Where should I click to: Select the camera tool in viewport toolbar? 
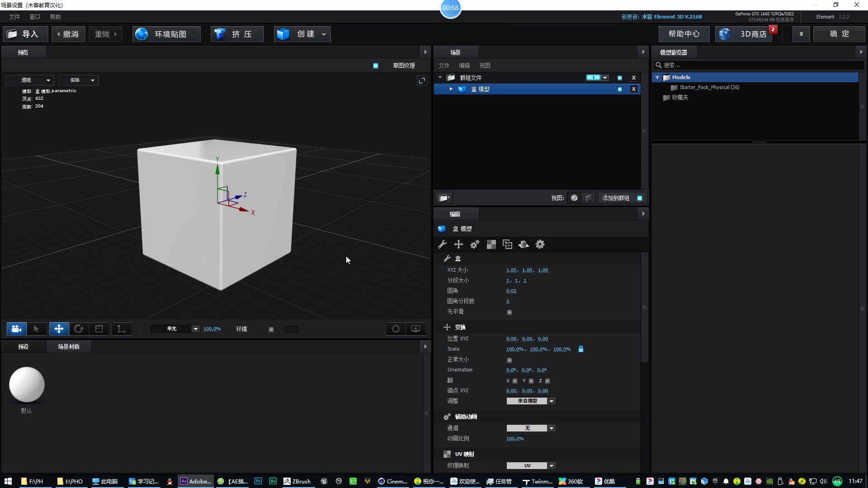pos(17,329)
